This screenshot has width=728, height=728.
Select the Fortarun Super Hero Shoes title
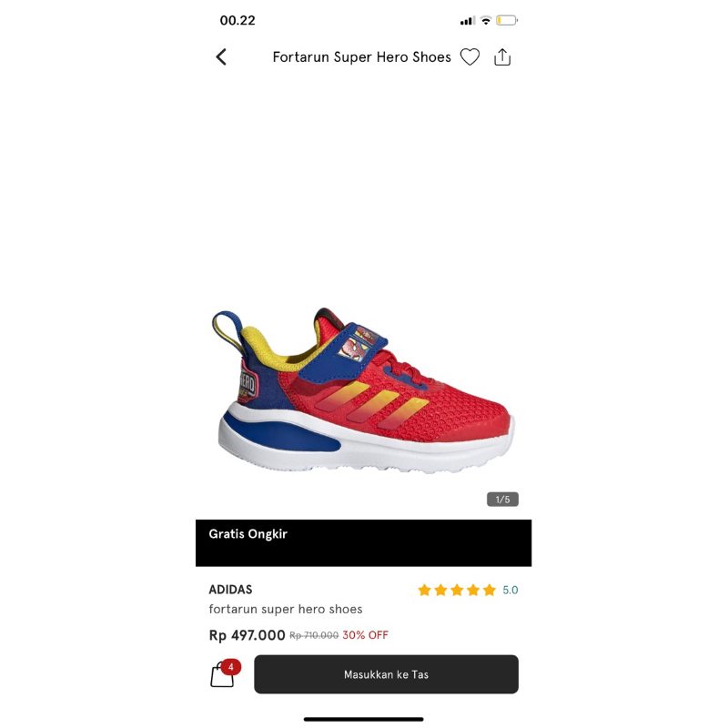click(x=361, y=57)
